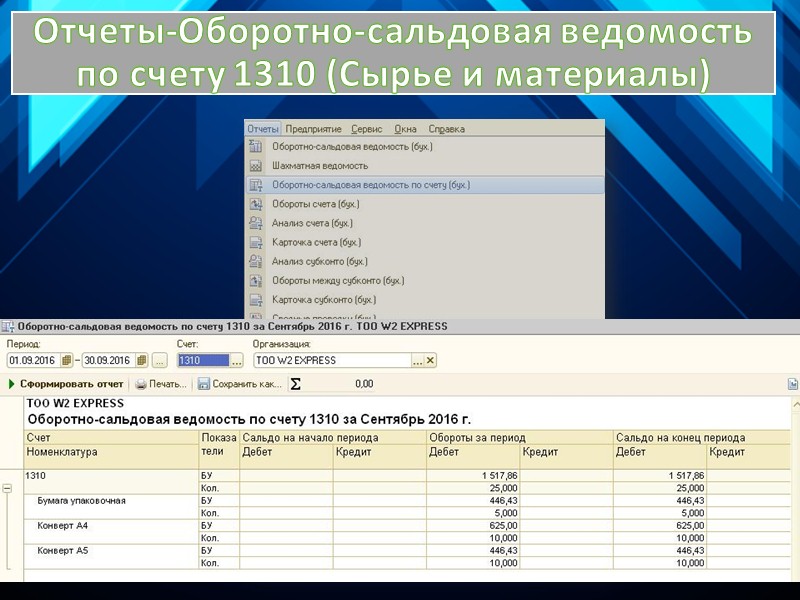
Task: Click the Анализ счета (бух.) icon
Action: click(x=256, y=223)
